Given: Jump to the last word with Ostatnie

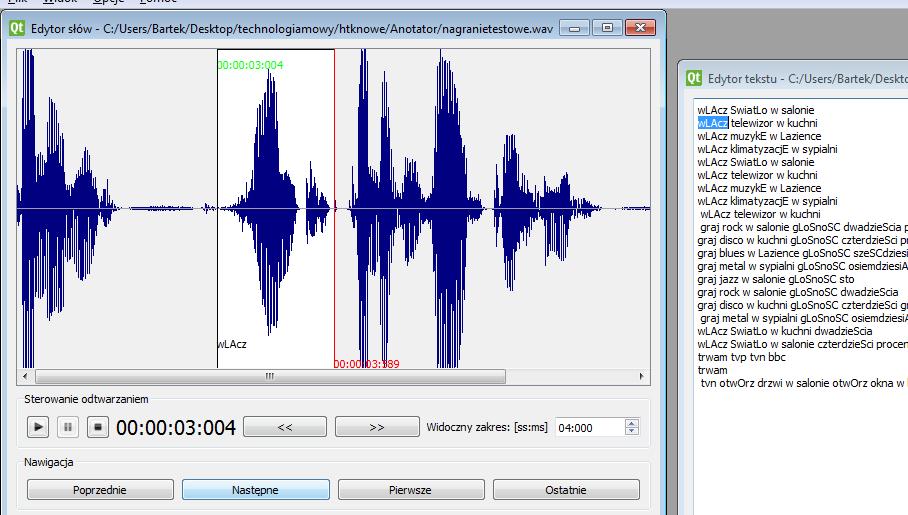Looking at the screenshot, I should (566, 490).
